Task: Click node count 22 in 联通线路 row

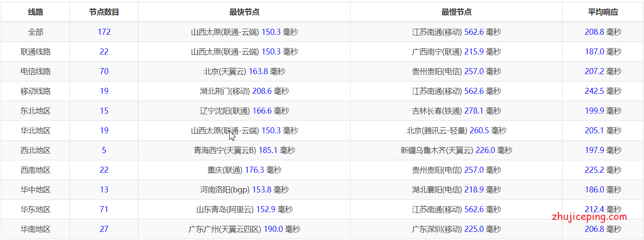Action: point(104,52)
